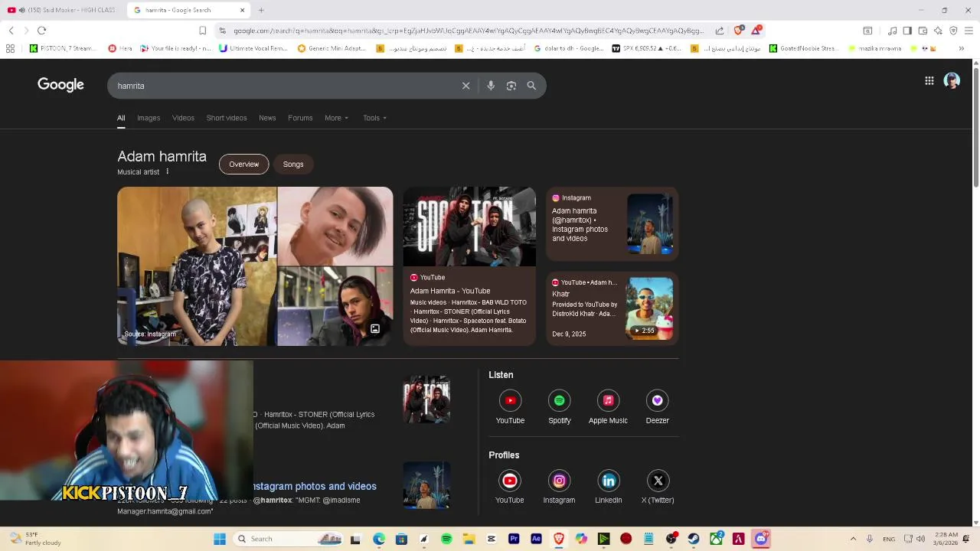The height and width of the screenshot is (551, 980).
Task: Open the PISTOON_7 Stream bookmark
Action: pos(64,48)
